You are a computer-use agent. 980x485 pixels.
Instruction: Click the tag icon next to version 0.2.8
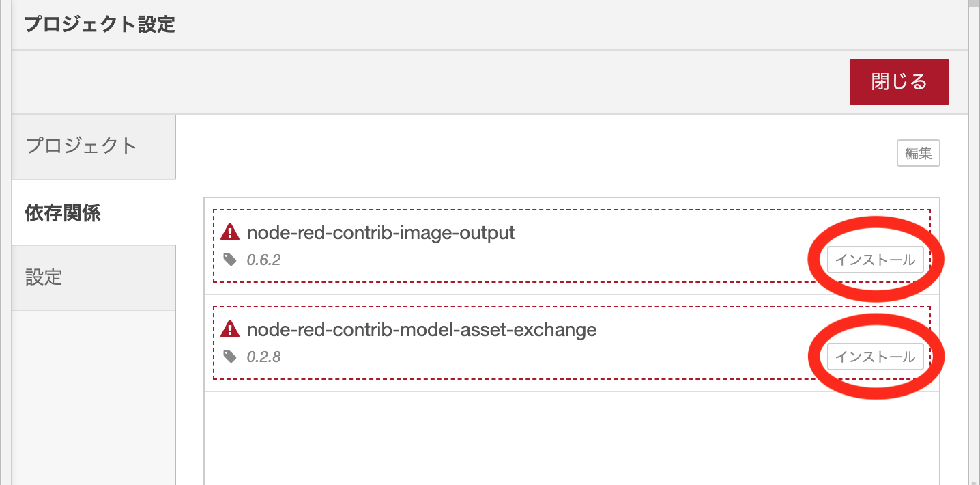click(230, 357)
